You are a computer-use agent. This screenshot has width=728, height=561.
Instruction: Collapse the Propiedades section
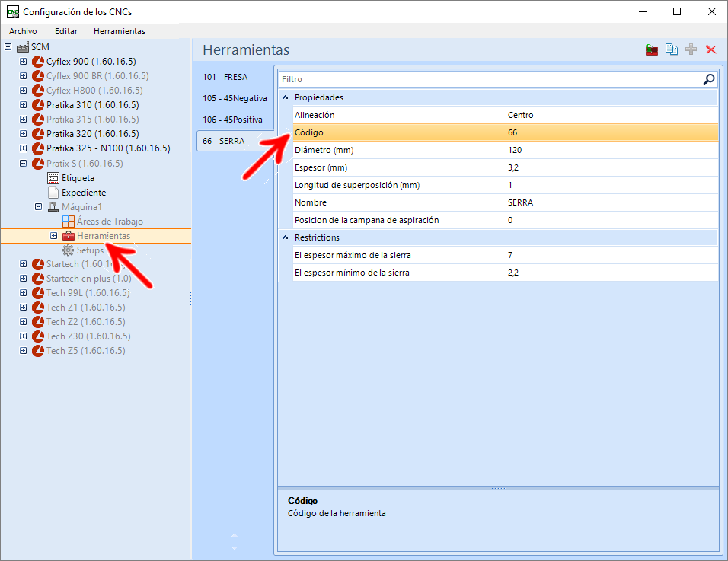(x=286, y=97)
